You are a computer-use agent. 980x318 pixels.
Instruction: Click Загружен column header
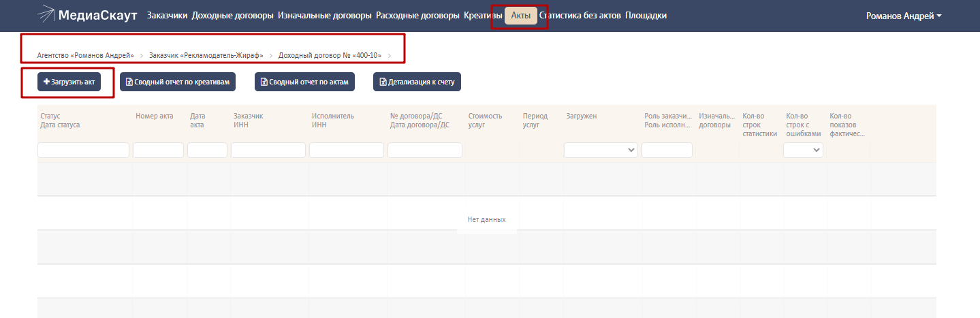coord(582,116)
